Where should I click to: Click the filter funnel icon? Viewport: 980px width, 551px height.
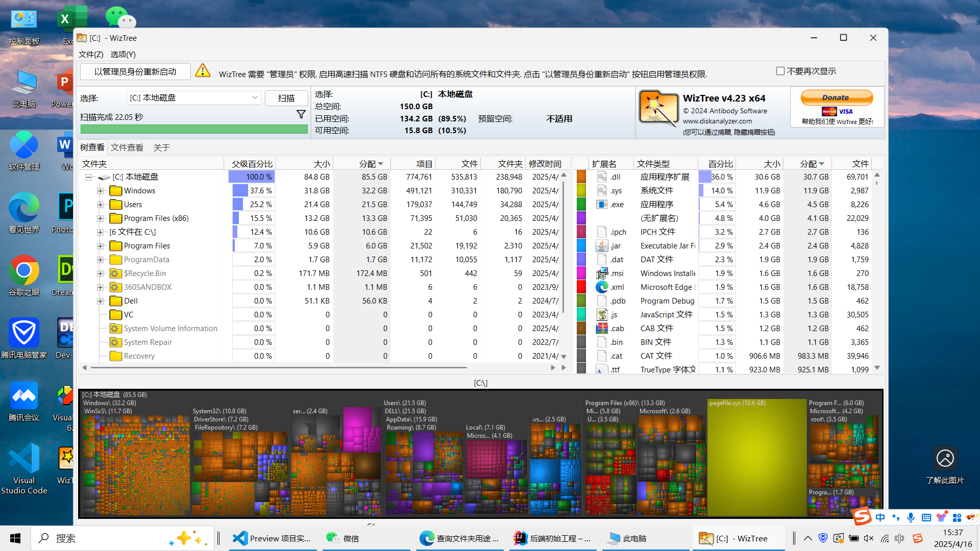[x=301, y=114]
